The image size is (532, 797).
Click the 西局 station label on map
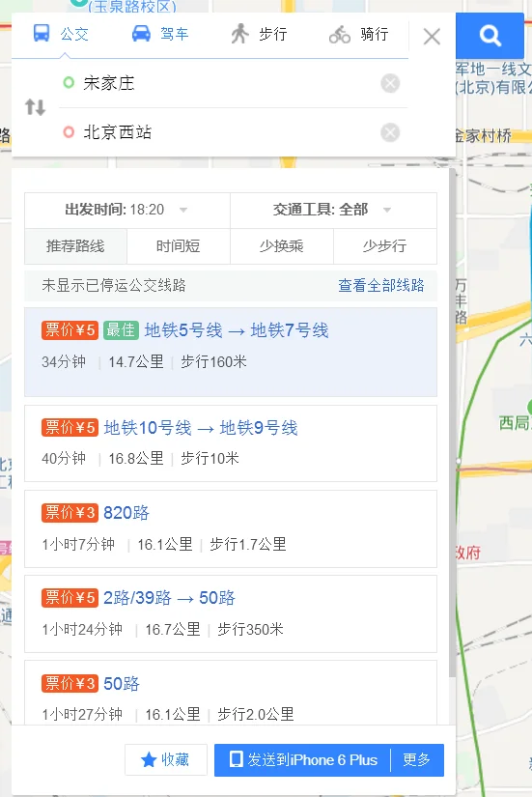click(516, 422)
